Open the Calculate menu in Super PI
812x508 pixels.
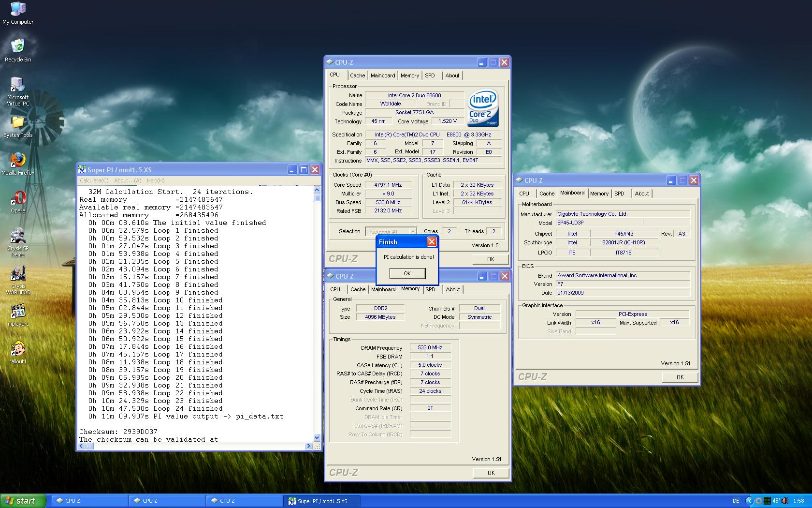[94, 180]
